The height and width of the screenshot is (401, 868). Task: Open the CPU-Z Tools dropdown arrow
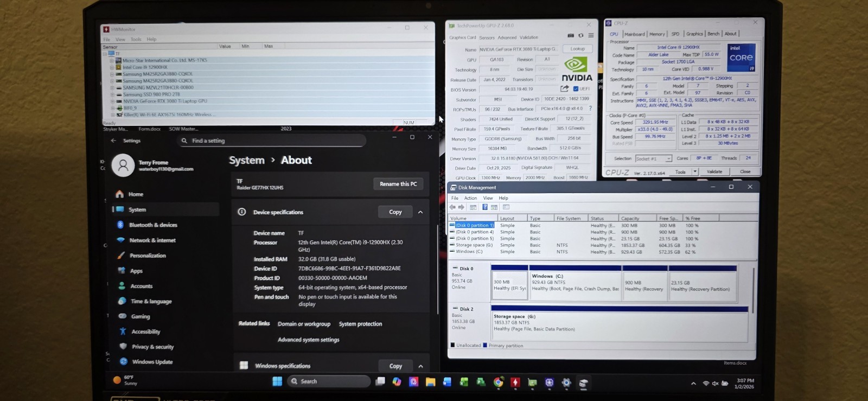[695, 171]
